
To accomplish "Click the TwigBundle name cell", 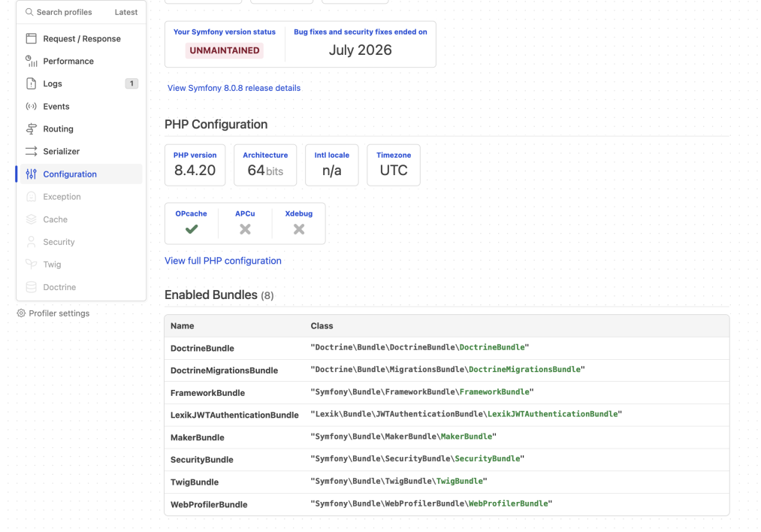I will point(195,482).
